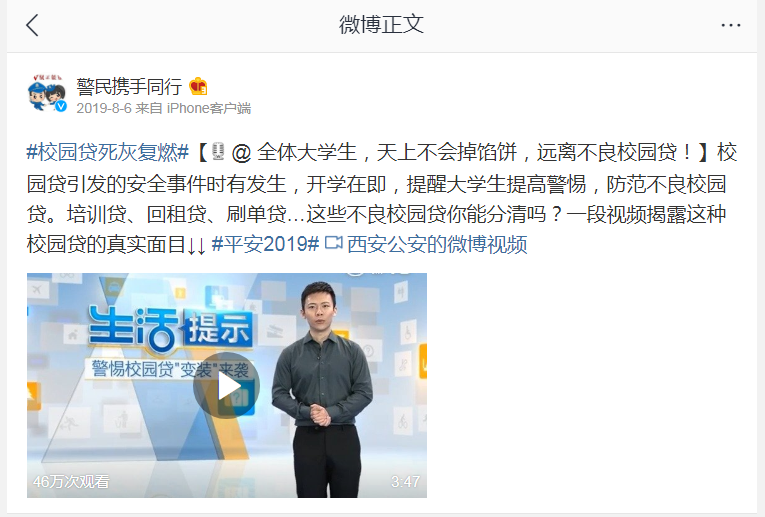This screenshot has height=517, width=765.
Task: Open the #校园贷死灰复燃# hashtag
Action: pos(108,152)
